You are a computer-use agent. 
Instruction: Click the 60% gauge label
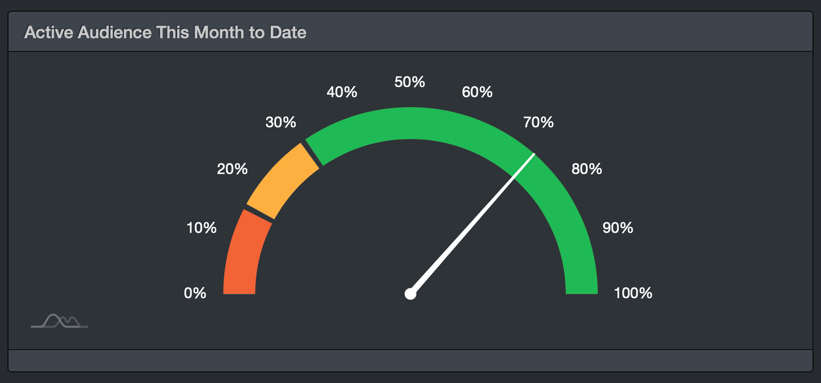coord(477,92)
